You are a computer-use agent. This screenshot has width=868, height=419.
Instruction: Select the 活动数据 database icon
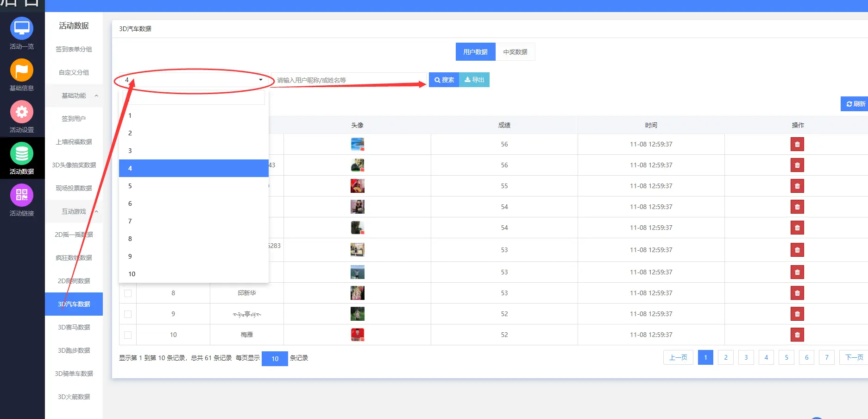tap(21, 154)
